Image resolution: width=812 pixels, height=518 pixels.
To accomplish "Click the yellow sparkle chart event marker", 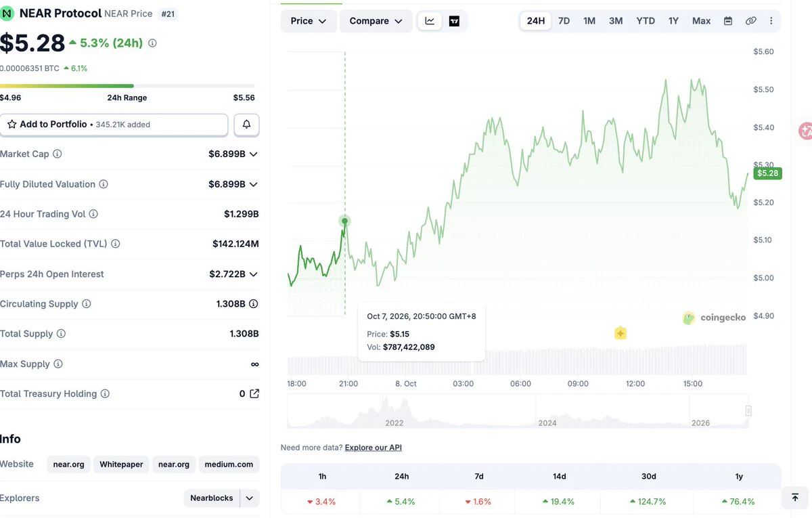I will click(x=621, y=333).
